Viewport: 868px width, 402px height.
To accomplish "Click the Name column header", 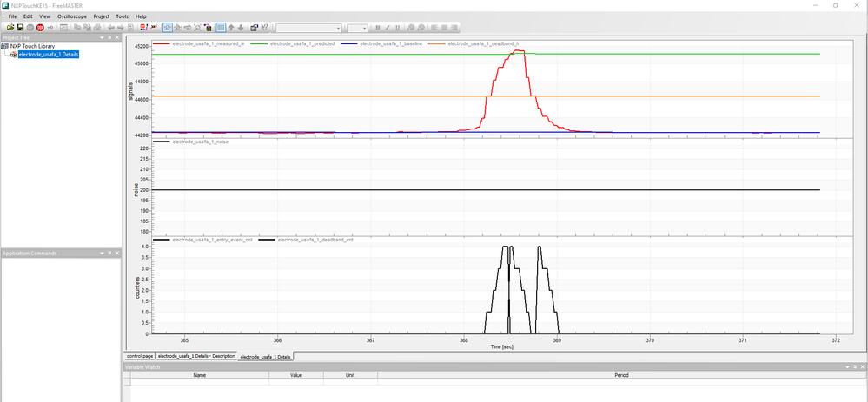I will click(x=200, y=375).
